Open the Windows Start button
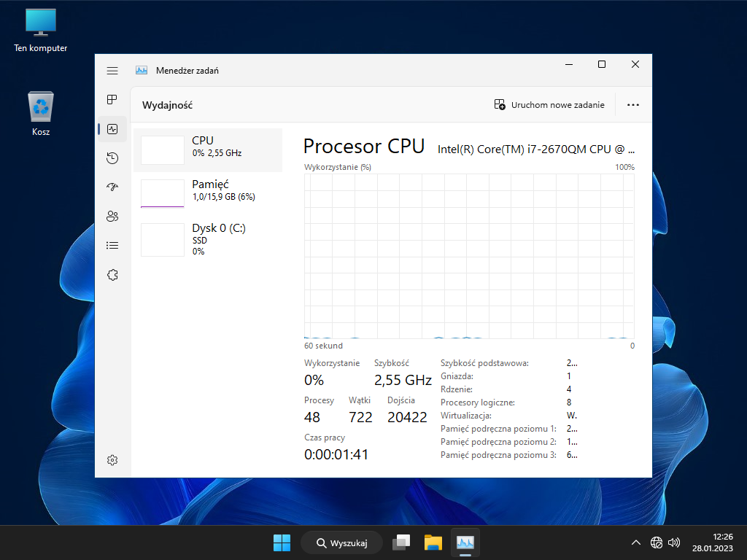Screen dimensions: 747x560 (x=282, y=542)
